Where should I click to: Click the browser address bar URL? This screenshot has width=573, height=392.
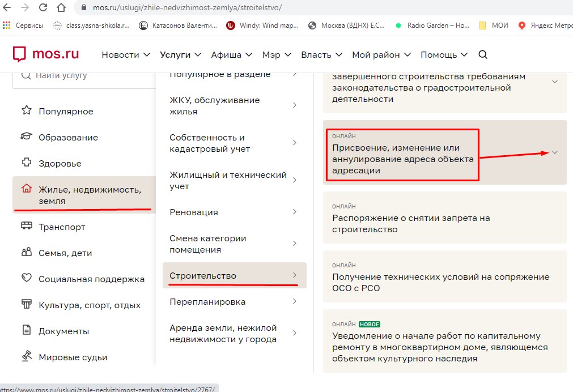(187, 8)
